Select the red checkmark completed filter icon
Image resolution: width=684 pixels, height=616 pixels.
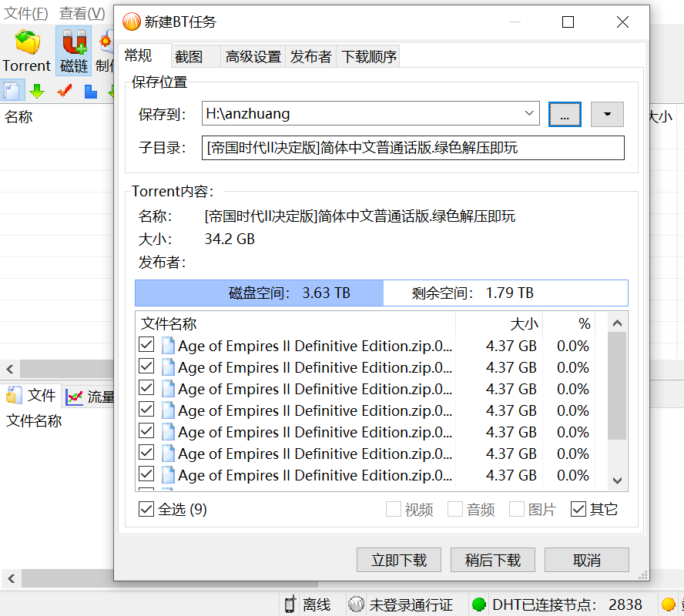click(x=65, y=91)
